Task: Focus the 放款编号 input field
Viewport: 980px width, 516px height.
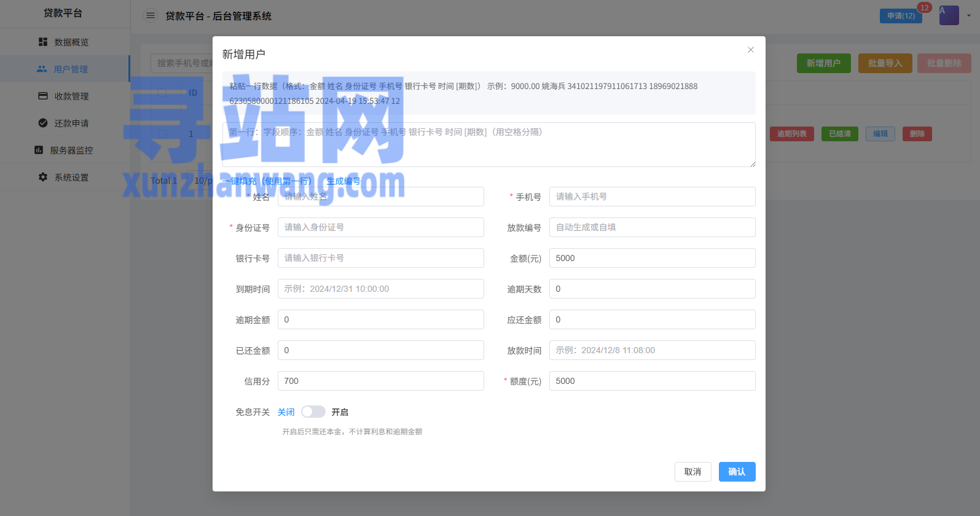Action: [x=653, y=227]
